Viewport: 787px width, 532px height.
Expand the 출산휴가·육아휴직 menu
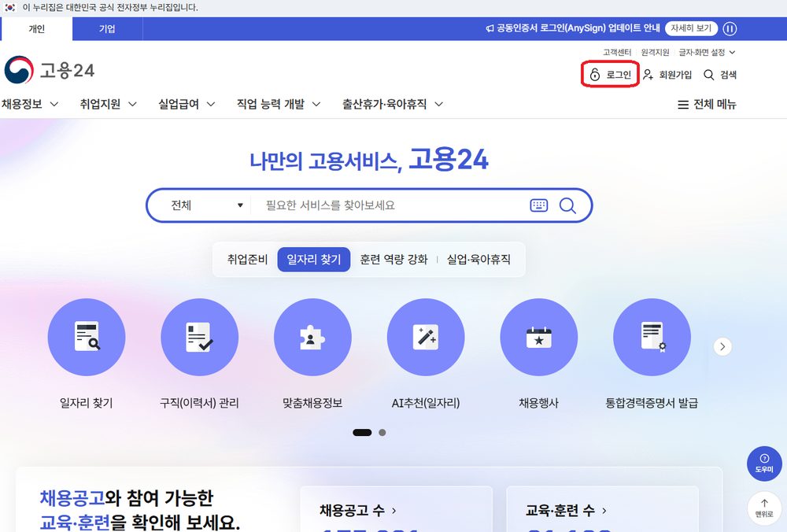click(393, 105)
